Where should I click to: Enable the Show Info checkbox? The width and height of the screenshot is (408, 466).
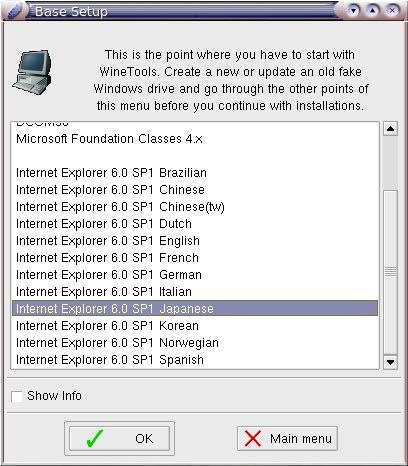point(16,396)
